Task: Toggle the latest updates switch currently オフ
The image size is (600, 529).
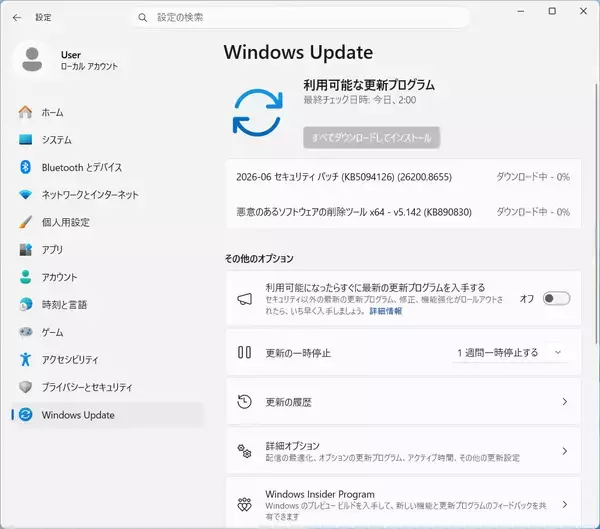Action: 556,299
